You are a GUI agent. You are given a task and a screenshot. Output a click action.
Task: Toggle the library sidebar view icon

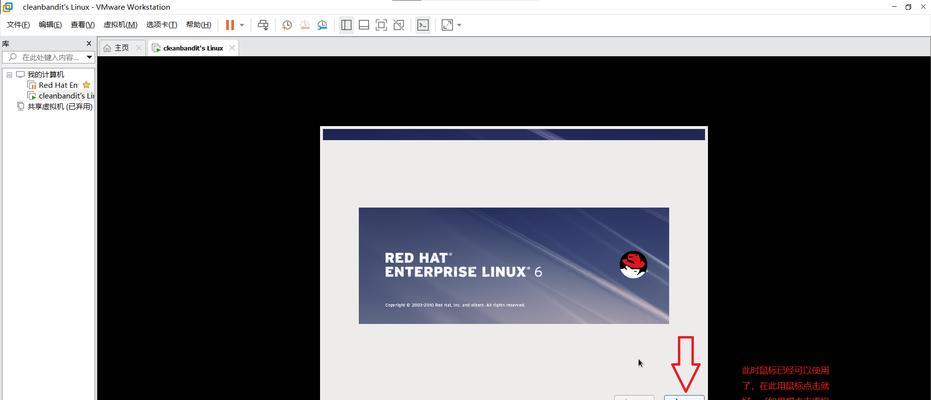pos(346,25)
